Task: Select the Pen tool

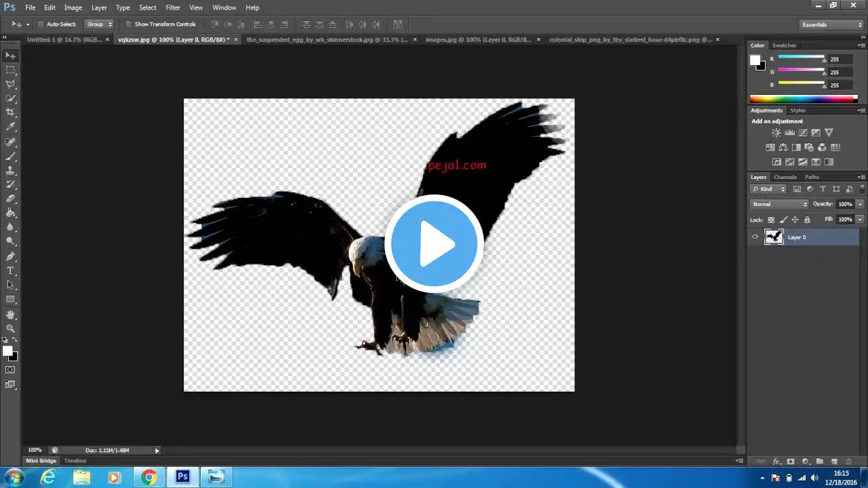Action: [x=11, y=256]
